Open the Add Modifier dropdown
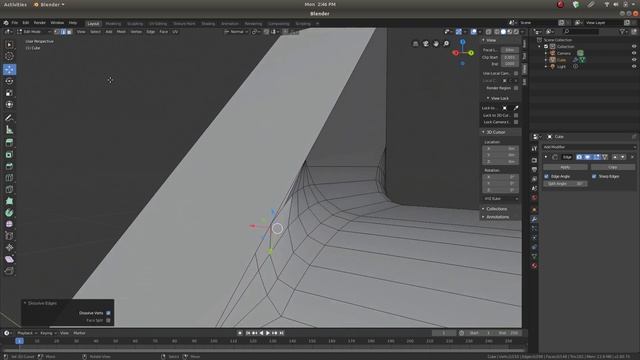 coord(589,147)
